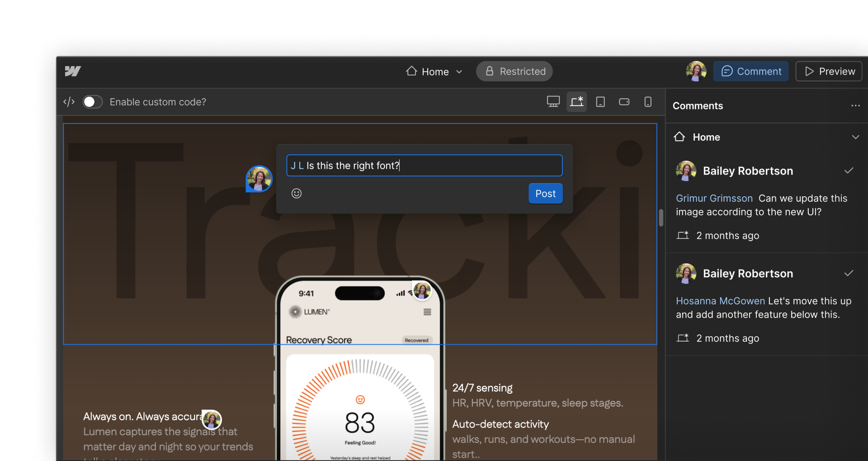Open the emoji picker in the comment box
868x461 pixels.
pyautogui.click(x=297, y=193)
